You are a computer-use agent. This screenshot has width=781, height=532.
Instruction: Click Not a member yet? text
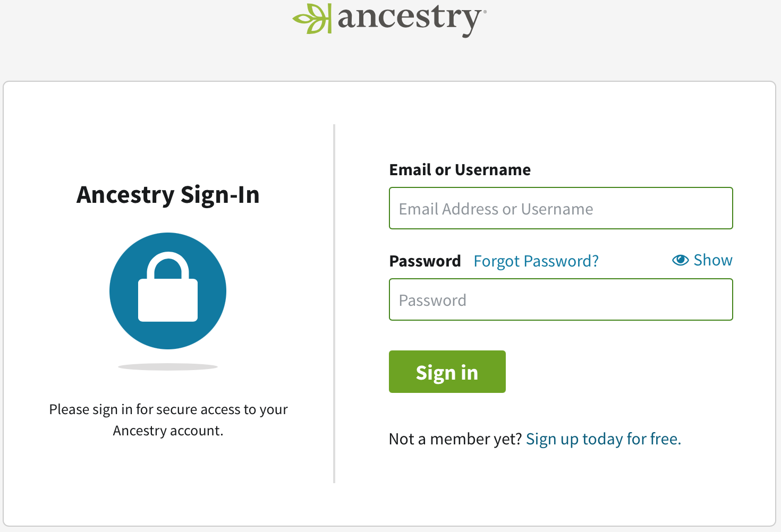tap(455, 439)
